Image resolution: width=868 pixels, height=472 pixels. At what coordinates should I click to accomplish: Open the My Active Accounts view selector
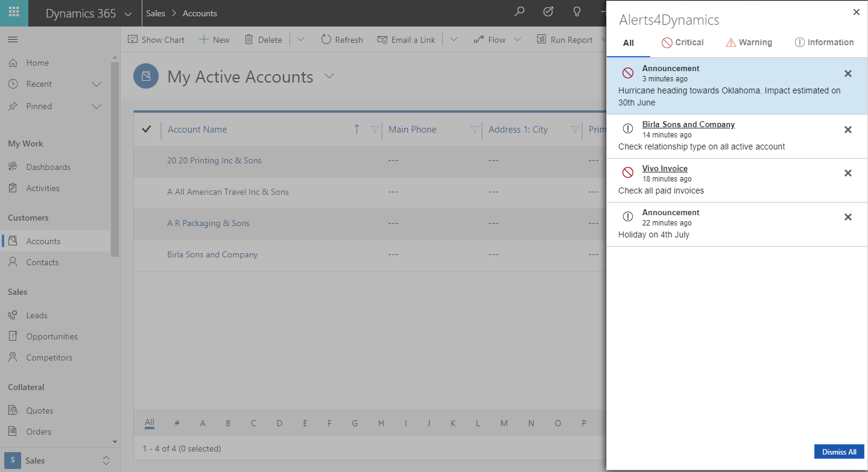click(x=329, y=76)
